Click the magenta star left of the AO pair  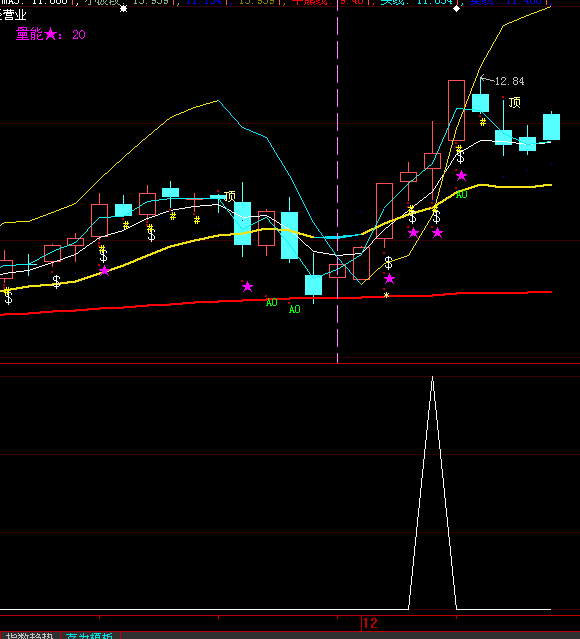(247, 287)
